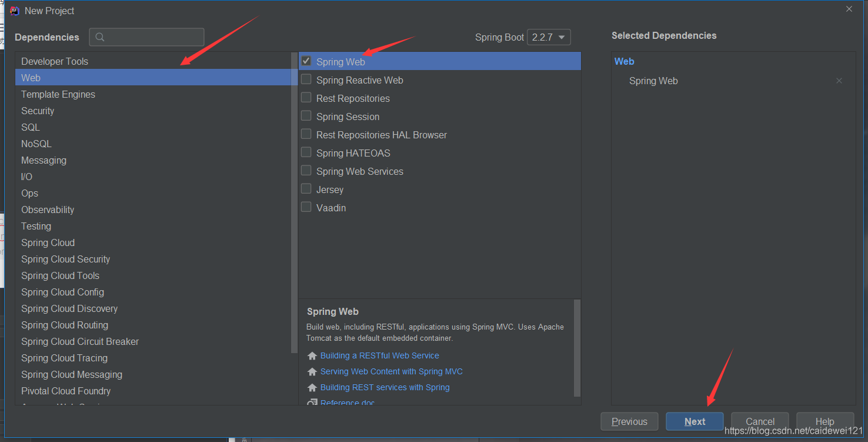Image resolution: width=868 pixels, height=442 pixels.
Task: Open Template Engines category
Action: point(153,94)
